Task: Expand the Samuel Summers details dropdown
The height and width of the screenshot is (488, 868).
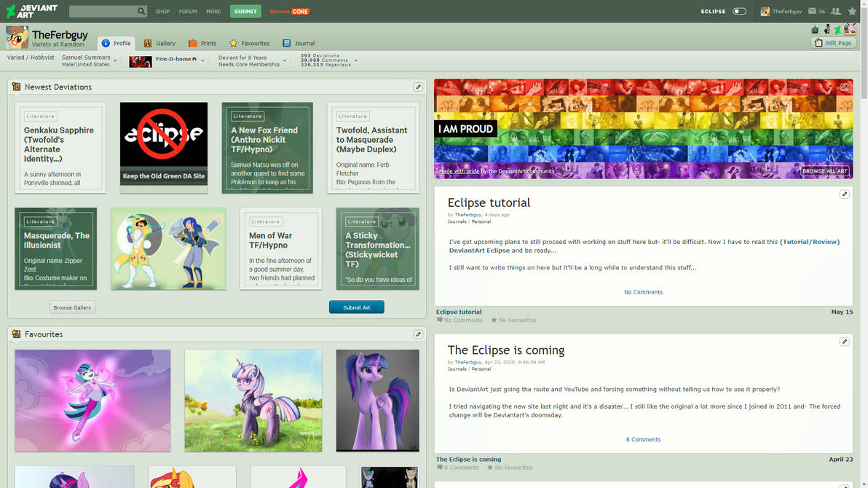Action: 115,61
